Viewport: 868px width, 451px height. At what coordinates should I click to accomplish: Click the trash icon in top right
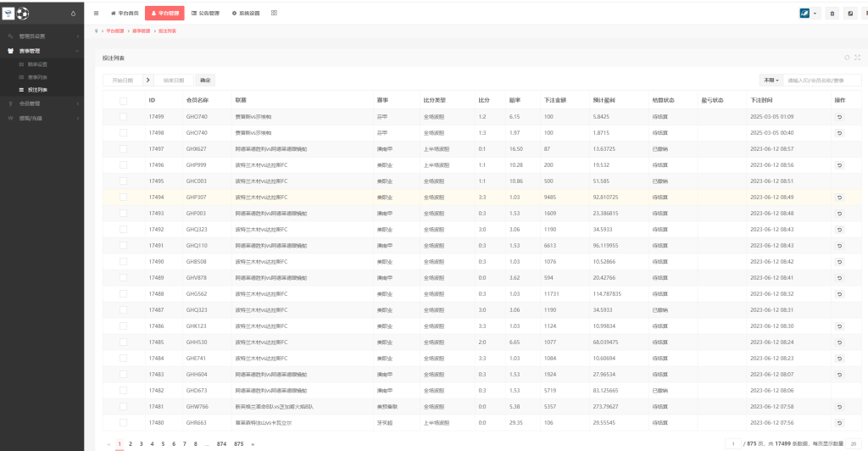point(832,14)
